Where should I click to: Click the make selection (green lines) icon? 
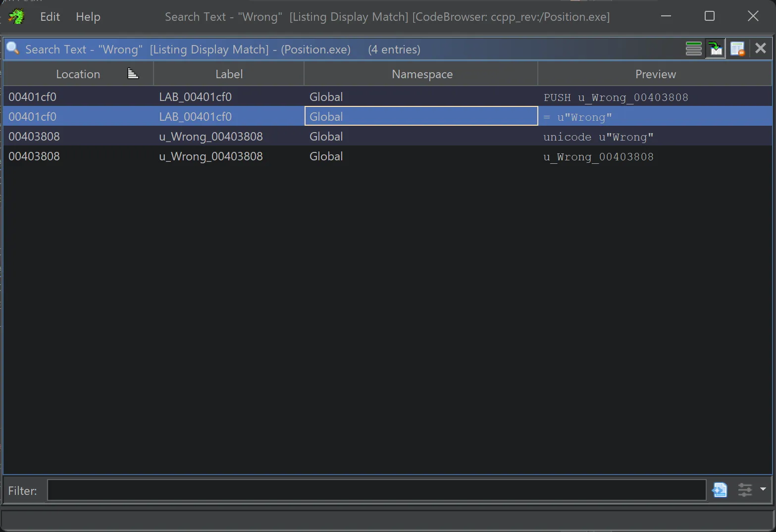pyautogui.click(x=693, y=48)
